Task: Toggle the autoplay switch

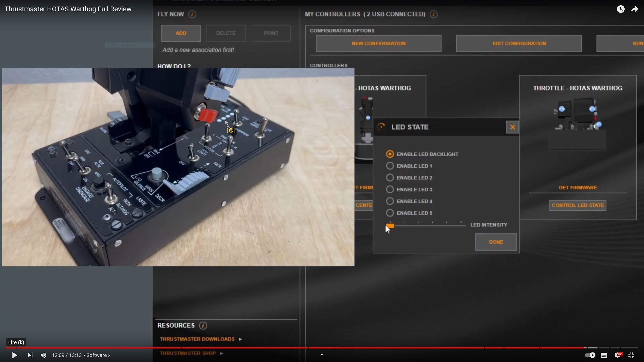Action: [x=590, y=355]
